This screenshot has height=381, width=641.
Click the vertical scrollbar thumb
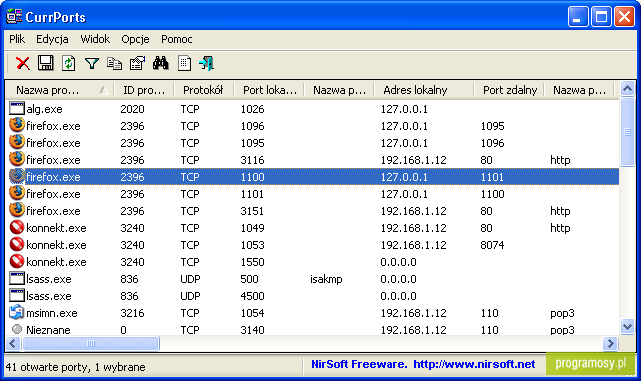pyautogui.click(x=627, y=132)
